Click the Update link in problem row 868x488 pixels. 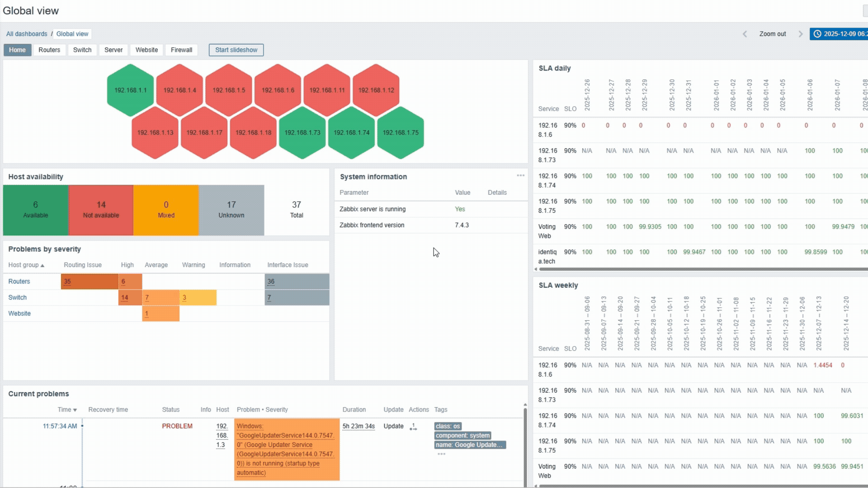(393, 426)
